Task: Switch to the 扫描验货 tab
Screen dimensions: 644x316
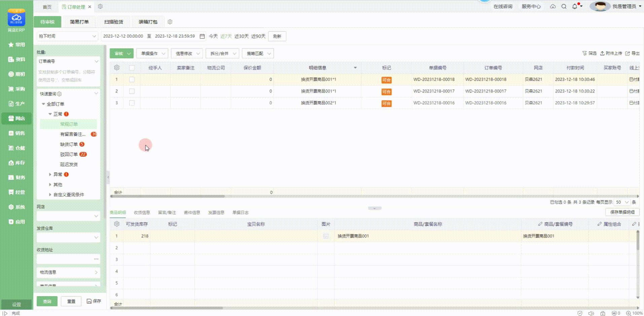Action: (114, 22)
